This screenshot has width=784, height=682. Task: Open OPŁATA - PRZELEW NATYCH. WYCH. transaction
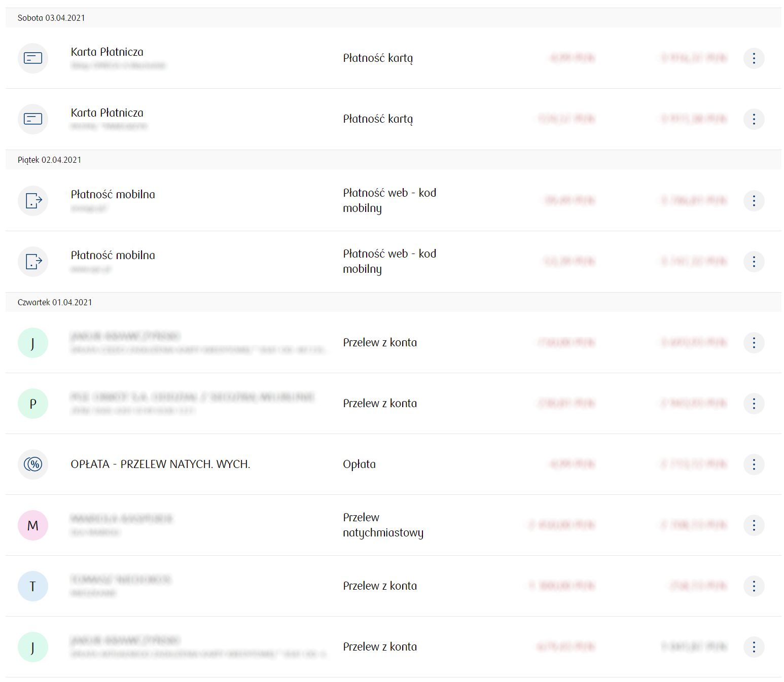[x=160, y=464]
